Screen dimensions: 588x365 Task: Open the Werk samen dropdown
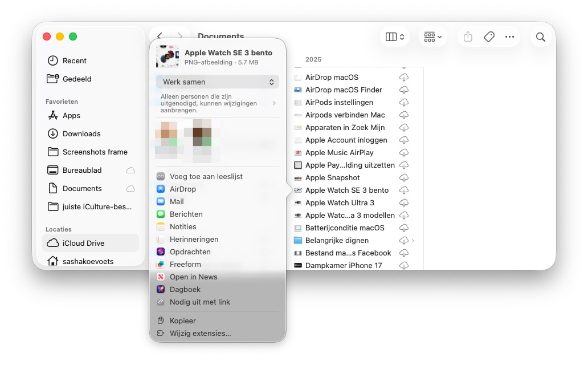pyautogui.click(x=217, y=82)
